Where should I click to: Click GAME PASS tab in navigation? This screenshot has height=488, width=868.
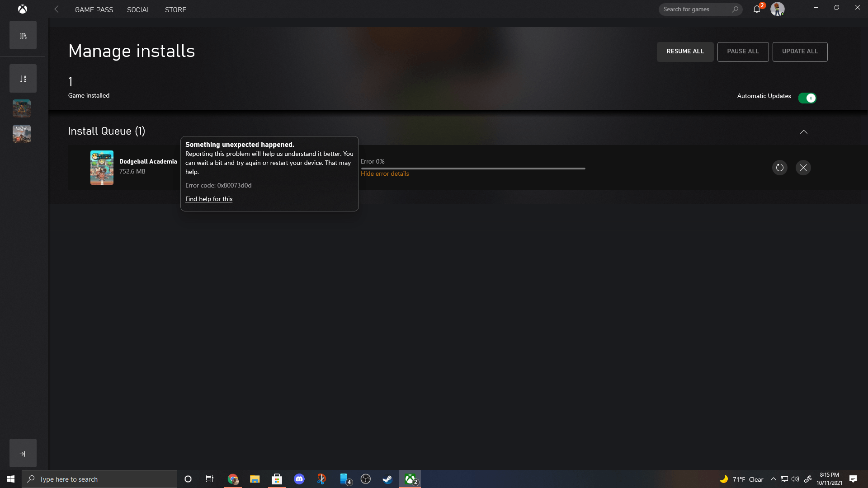coord(94,9)
